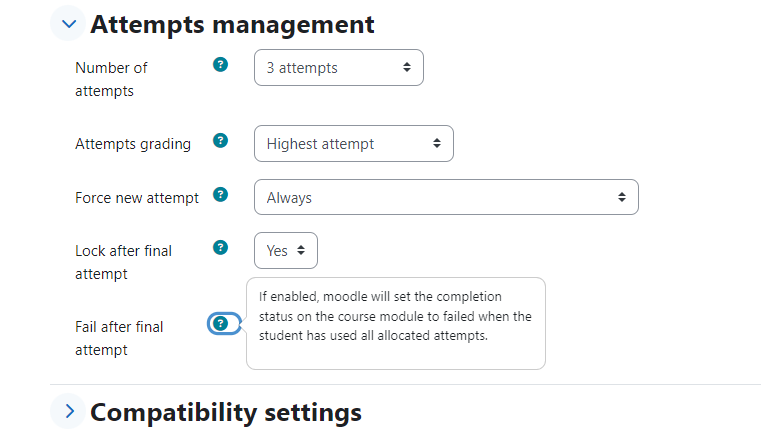Open the 'Always' force new attempt dropdown
Screen dimensions: 761x429
(446, 197)
